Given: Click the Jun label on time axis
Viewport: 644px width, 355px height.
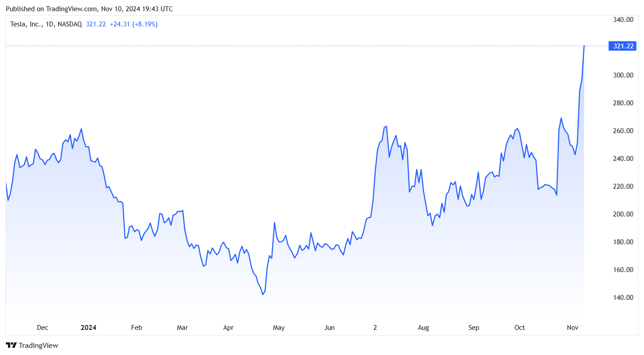Looking at the screenshot, I should [x=329, y=328].
